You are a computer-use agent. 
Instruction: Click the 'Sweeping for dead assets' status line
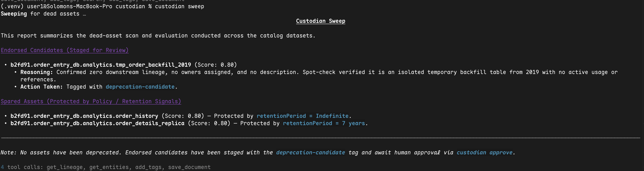pos(43,14)
